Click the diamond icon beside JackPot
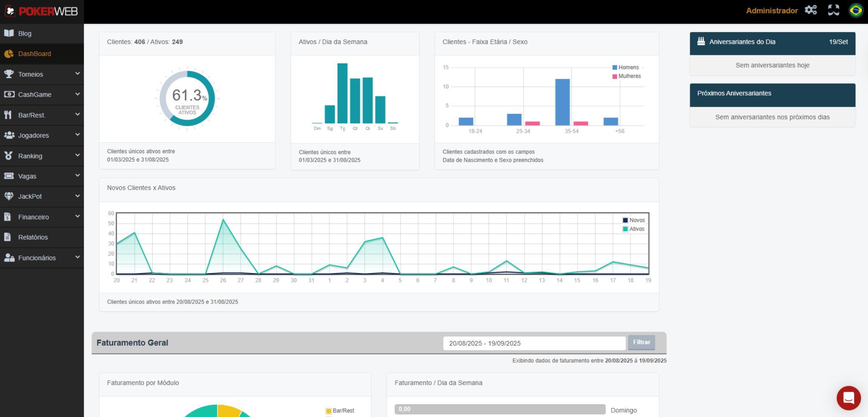The width and height of the screenshot is (868, 417). pos(9,196)
